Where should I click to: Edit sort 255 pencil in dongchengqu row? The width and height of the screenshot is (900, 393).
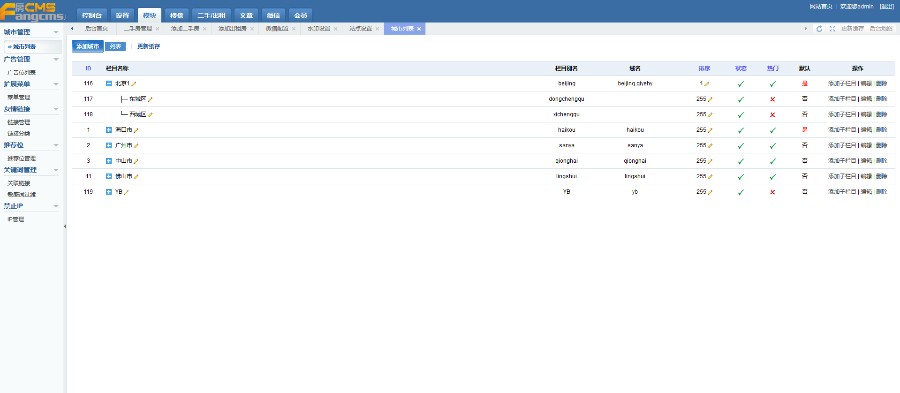[x=710, y=99]
